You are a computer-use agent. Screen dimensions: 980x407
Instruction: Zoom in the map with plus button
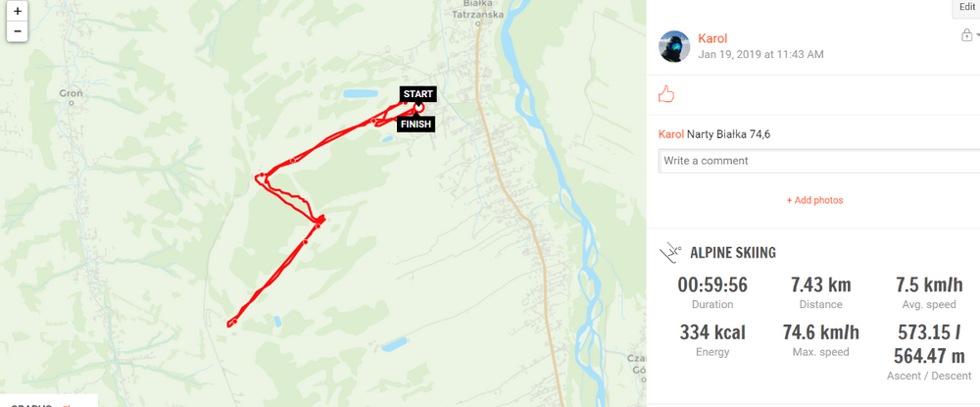(x=17, y=11)
